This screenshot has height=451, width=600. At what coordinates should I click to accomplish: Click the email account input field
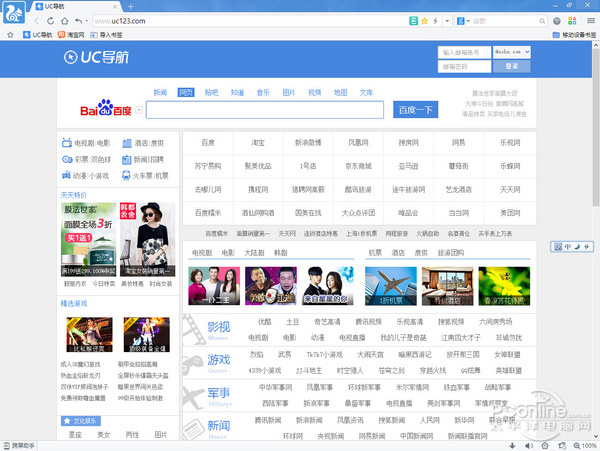click(x=464, y=52)
